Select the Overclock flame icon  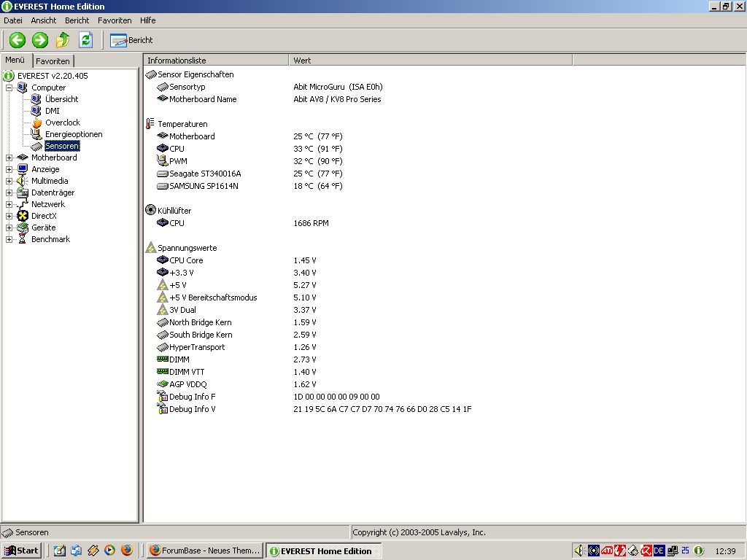(36, 122)
